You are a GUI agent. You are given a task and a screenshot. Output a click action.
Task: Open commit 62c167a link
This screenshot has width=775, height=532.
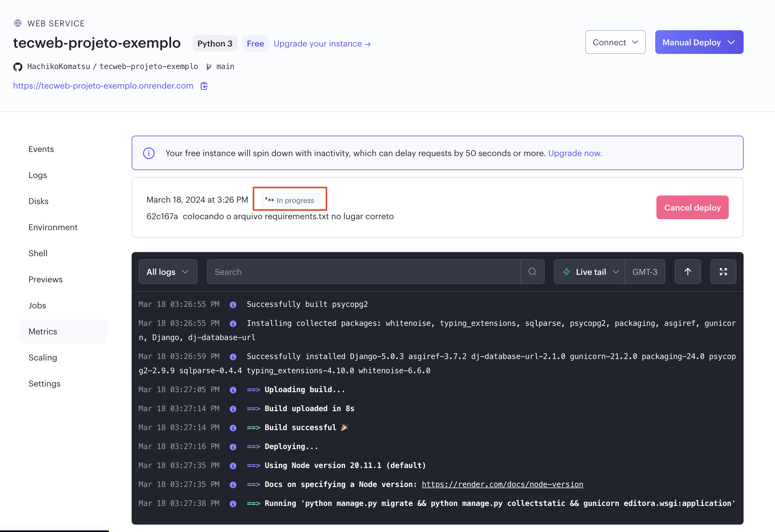coord(162,217)
